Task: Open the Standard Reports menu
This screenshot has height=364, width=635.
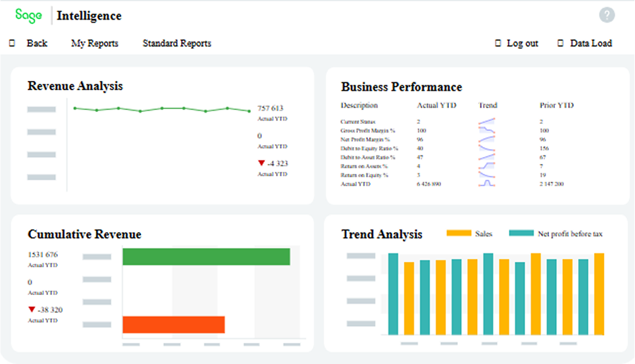Action: (177, 43)
